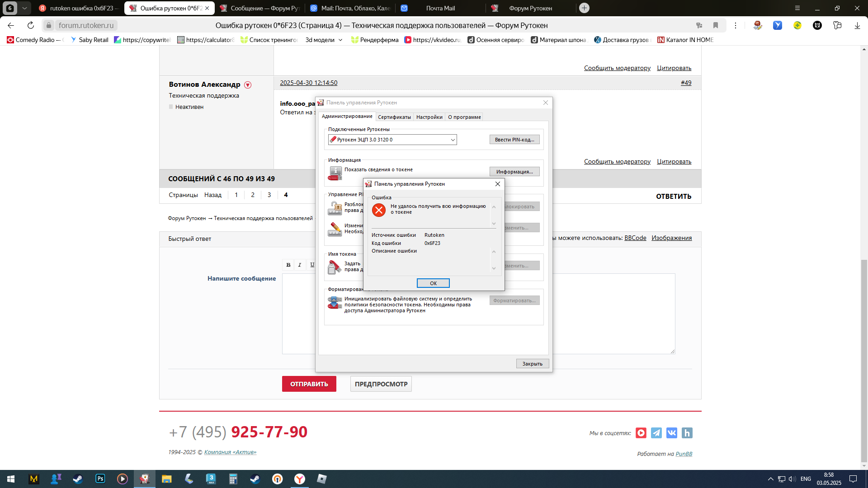The height and width of the screenshot is (488, 868).
Task: Click the black cat-face extension icon
Action: (817, 25)
